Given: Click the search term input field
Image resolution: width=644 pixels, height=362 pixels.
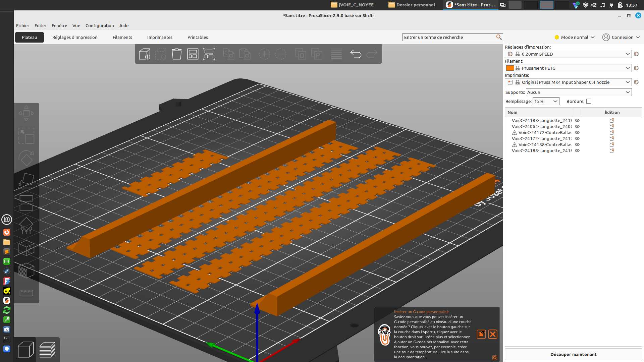Looking at the screenshot, I should (449, 37).
